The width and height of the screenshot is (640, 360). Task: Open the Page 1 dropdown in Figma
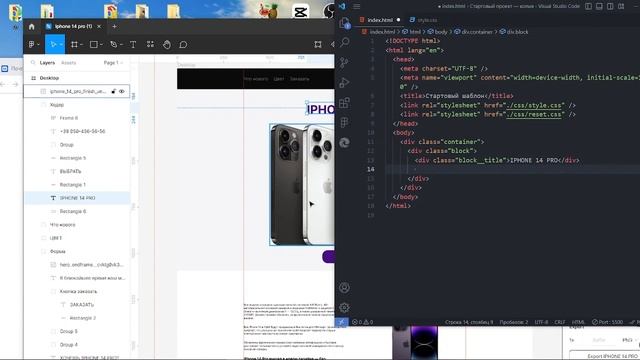click(x=113, y=63)
